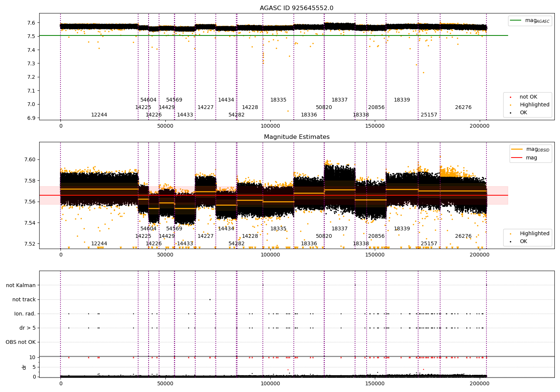Screen dimensions: 560x392
Task: Click the 'not OK' legend entry in top plot
Action: (x=523, y=97)
